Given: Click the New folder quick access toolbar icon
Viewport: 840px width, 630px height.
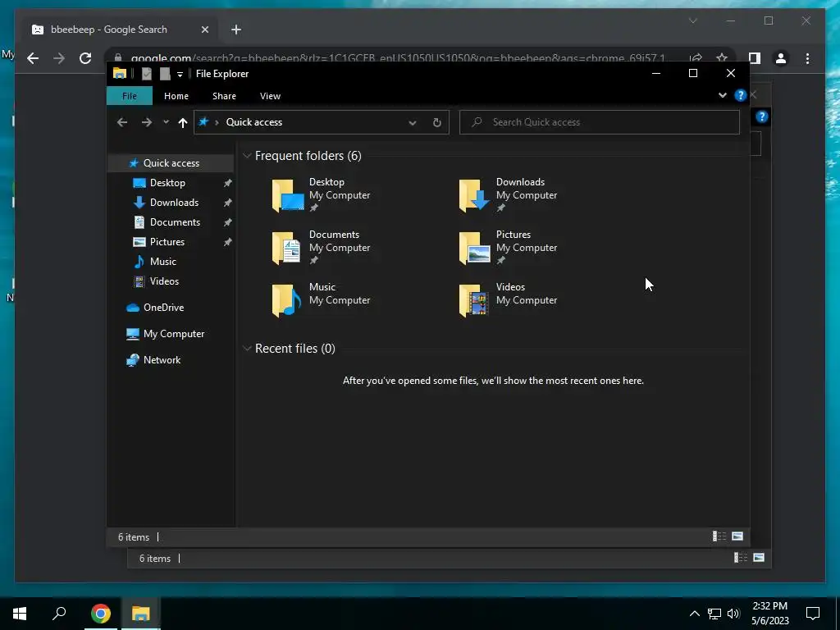Looking at the screenshot, I should 165,74.
